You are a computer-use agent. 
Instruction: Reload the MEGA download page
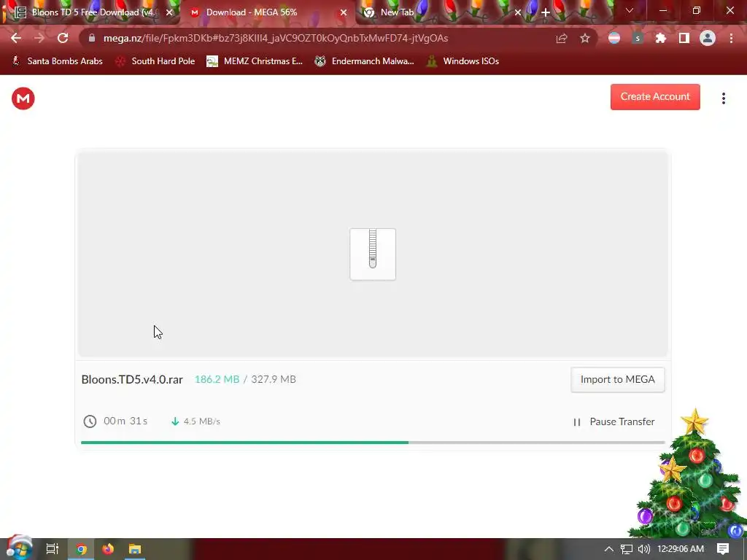click(63, 38)
